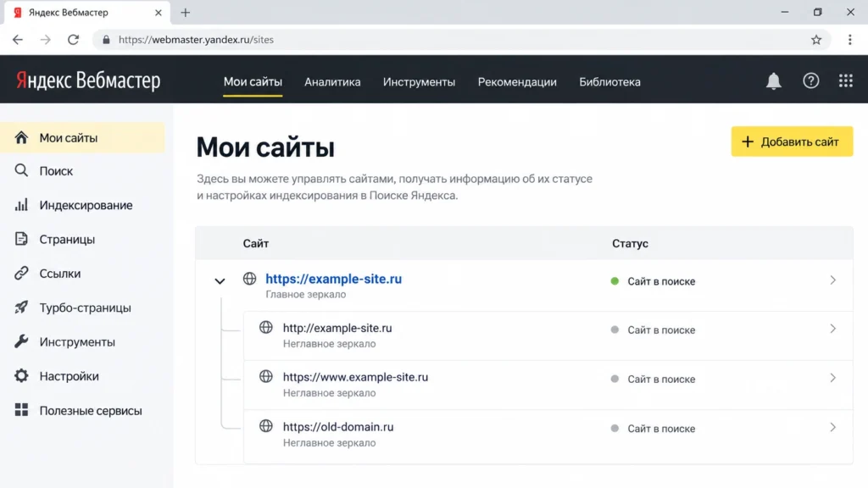Click the magnifier icon beside Поиск
The height and width of the screenshot is (488, 868).
tap(21, 170)
